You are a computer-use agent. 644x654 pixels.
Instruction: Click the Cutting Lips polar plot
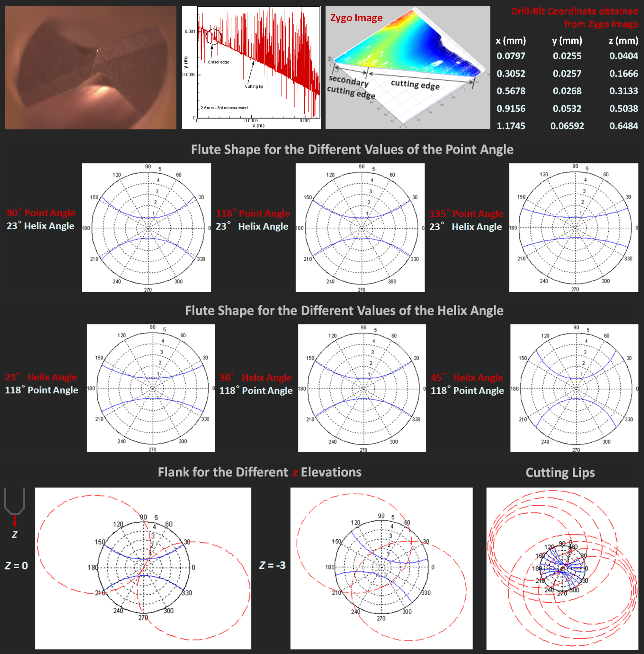coord(562,568)
